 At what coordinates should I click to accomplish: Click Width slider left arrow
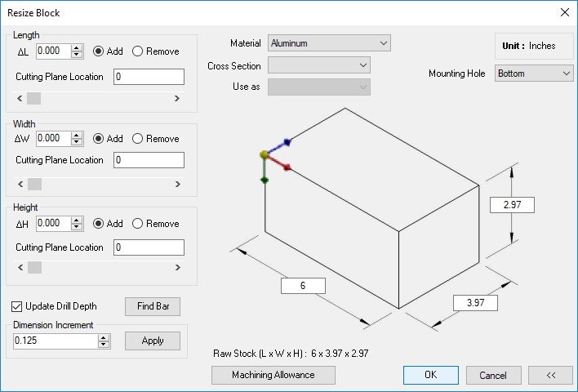click(20, 184)
